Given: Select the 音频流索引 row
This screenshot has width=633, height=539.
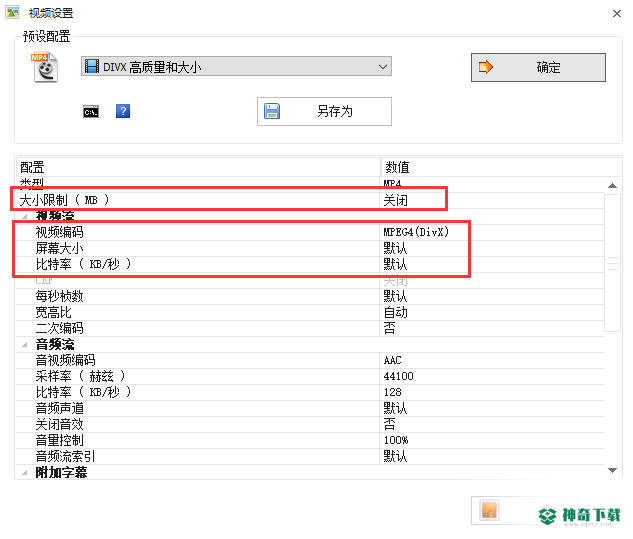Looking at the screenshot, I should coord(310,456).
